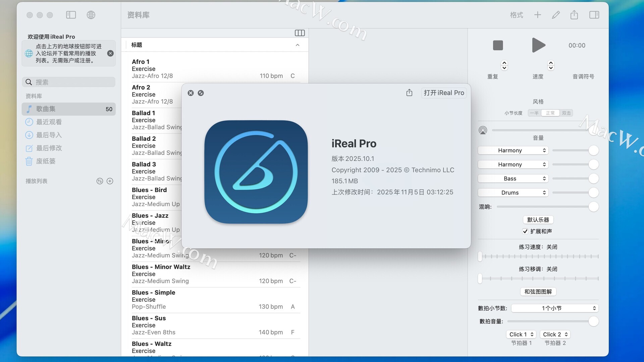
Task: Select 一半 bar length segment
Action: [534, 113]
